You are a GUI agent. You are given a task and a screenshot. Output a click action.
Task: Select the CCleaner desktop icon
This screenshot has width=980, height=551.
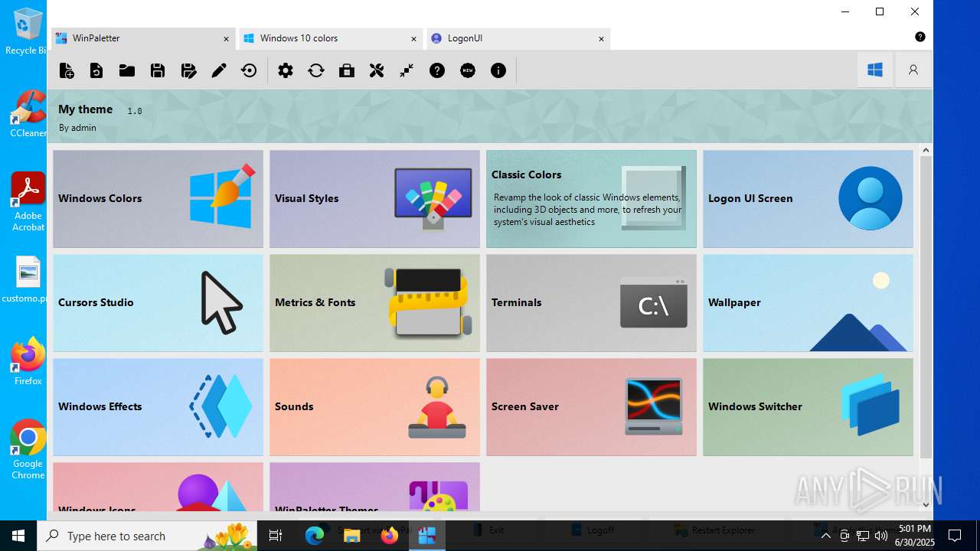pyautogui.click(x=28, y=114)
